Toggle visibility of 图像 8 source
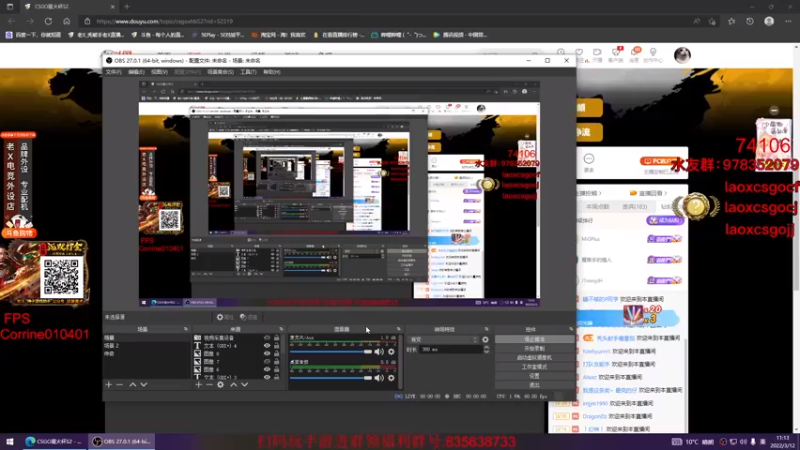 (x=267, y=354)
